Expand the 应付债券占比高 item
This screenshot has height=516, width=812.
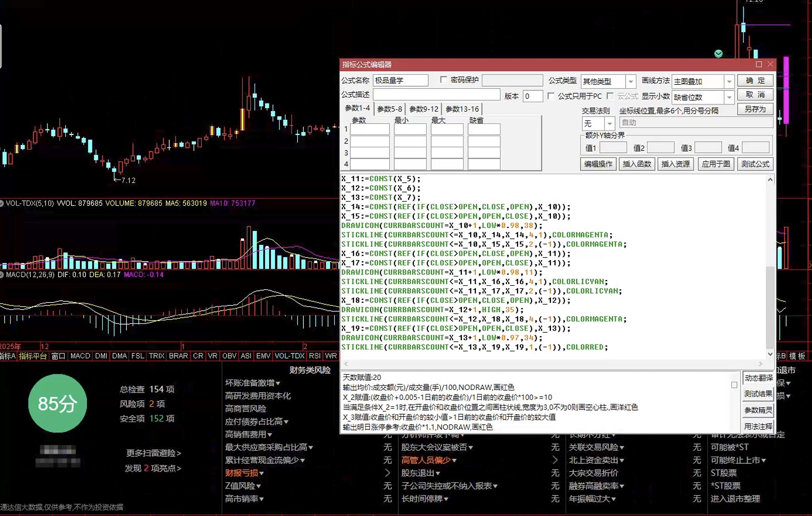(x=286, y=422)
